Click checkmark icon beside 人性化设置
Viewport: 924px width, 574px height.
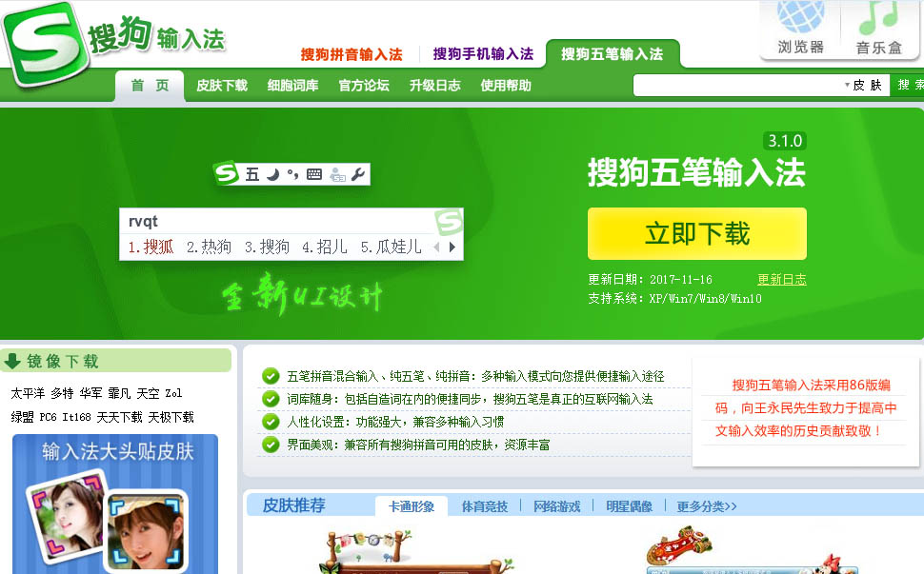pyautogui.click(x=271, y=422)
